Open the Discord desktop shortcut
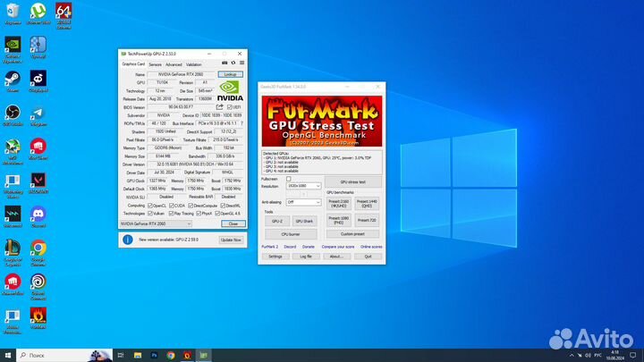The image size is (644, 362). click(38, 215)
